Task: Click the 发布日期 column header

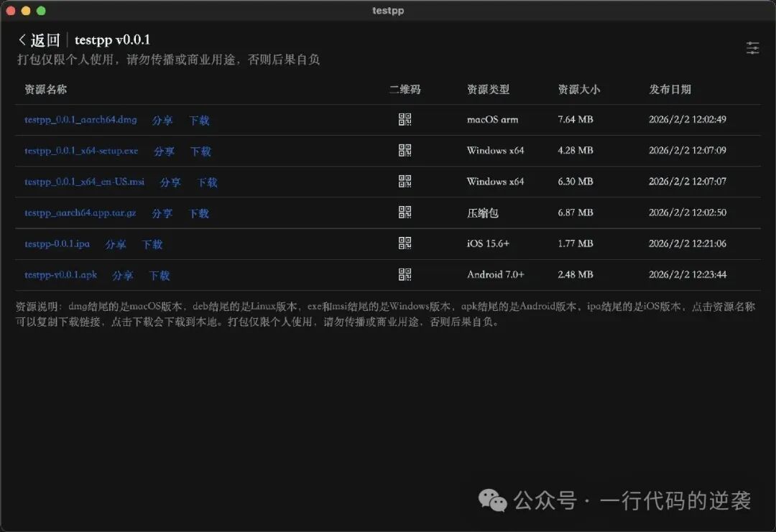Action: click(x=668, y=89)
